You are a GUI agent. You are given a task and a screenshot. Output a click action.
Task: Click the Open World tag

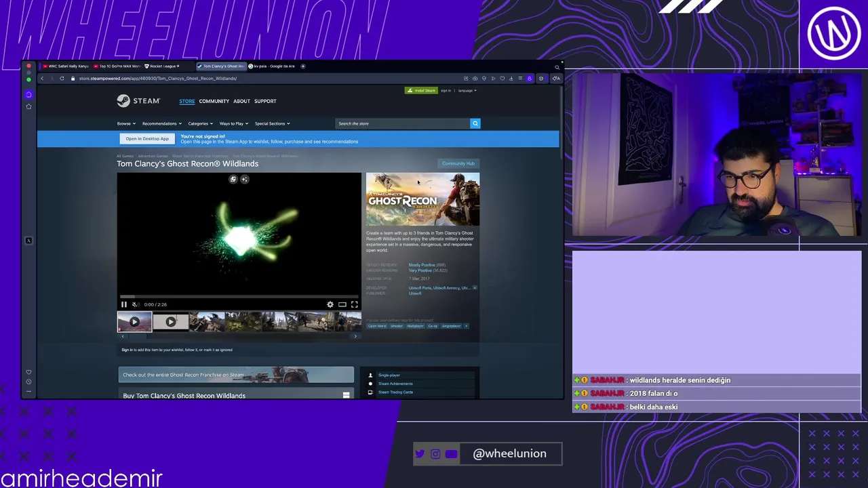[x=377, y=326]
